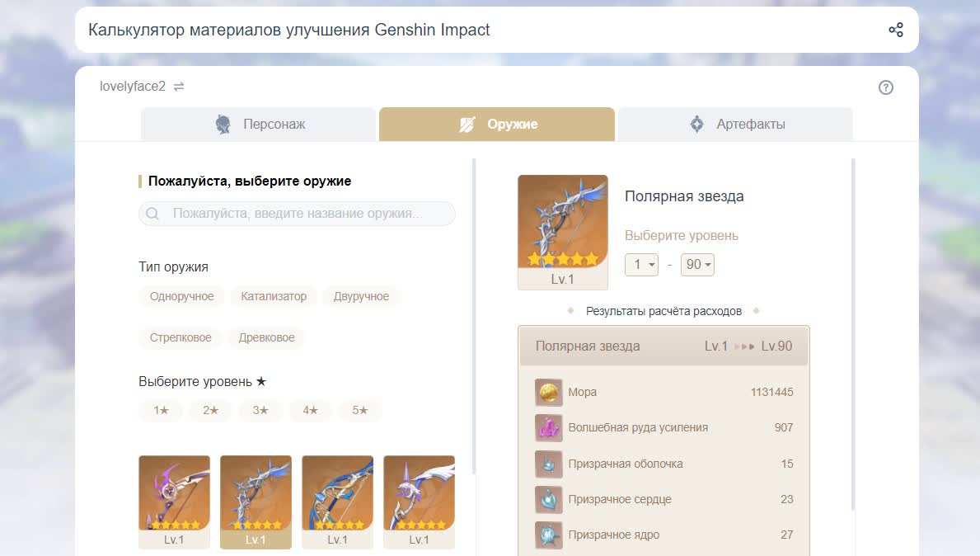Filter by Катализатор weapon type
Viewport: 980px width, 556px height.
click(x=274, y=296)
